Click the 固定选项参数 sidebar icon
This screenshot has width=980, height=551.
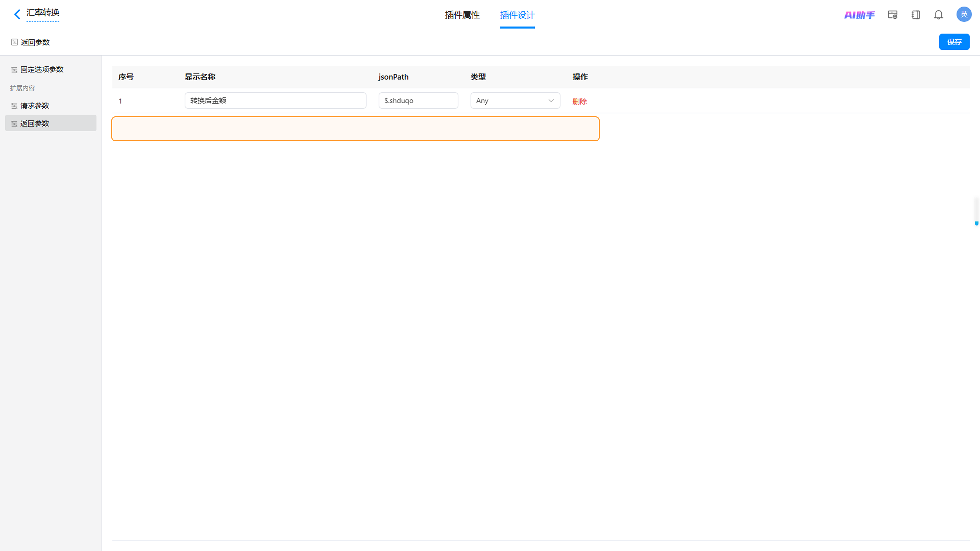tap(14, 70)
